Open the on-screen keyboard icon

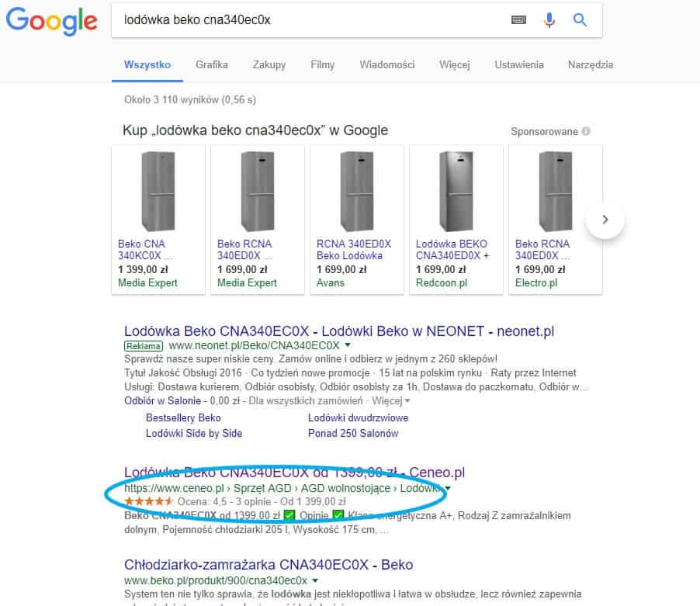518,19
